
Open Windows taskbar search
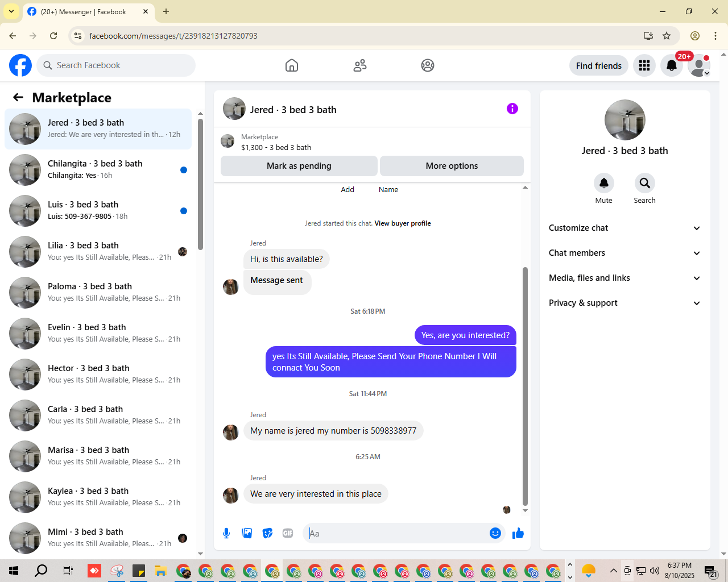coord(41,571)
